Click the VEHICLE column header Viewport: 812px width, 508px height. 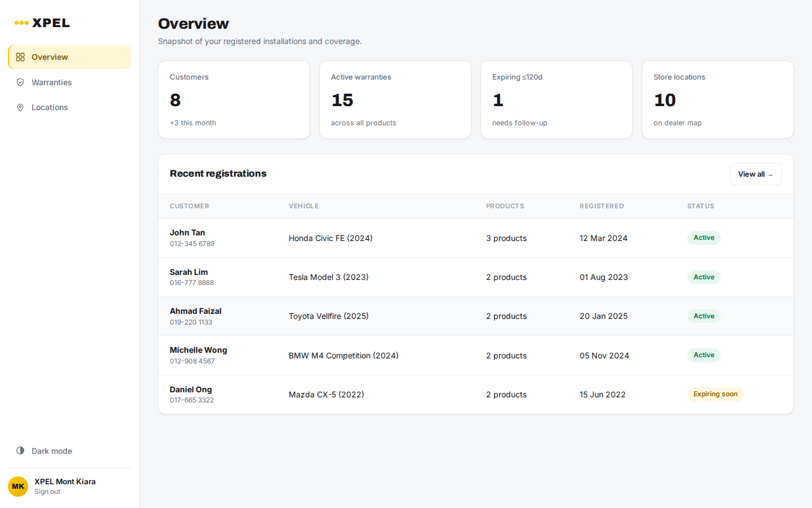[304, 206]
